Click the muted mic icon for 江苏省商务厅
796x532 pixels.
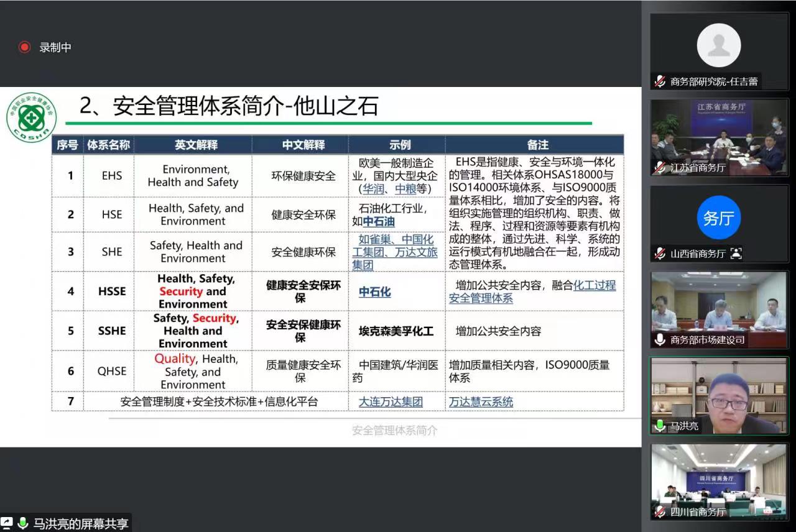click(x=660, y=168)
